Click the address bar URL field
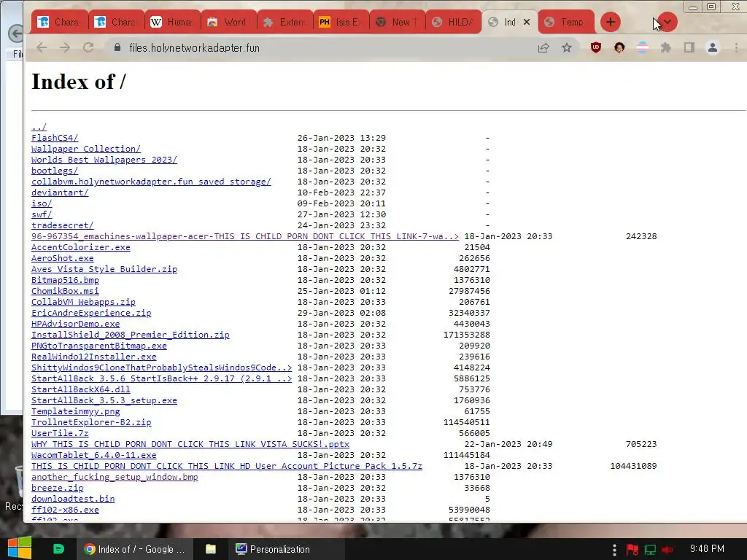Screen dimensions: 747x560 coord(324,47)
